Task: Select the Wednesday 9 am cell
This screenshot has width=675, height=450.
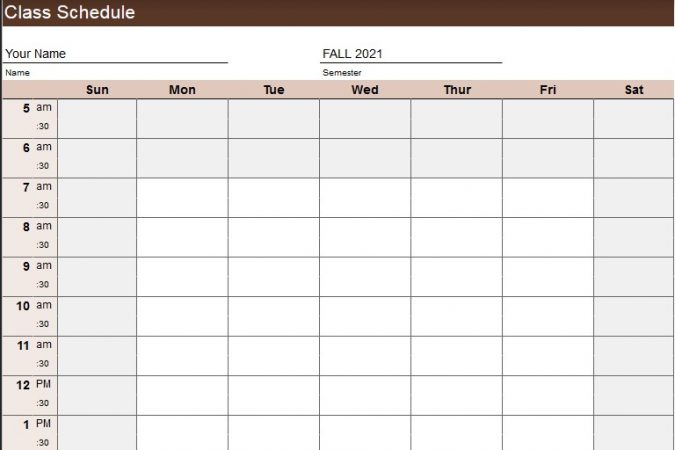Action: click(x=365, y=266)
